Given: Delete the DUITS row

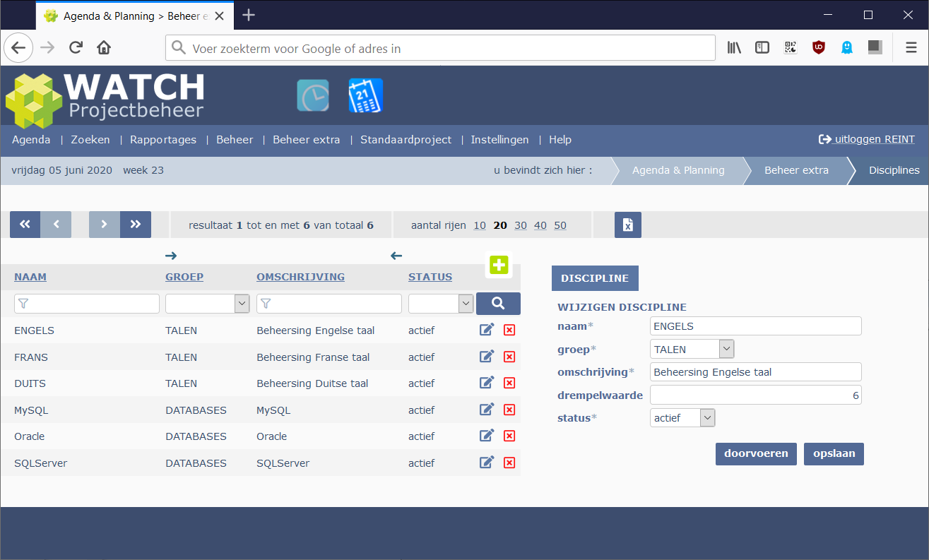Looking at the screenshot, I should (x=509, y=383).
